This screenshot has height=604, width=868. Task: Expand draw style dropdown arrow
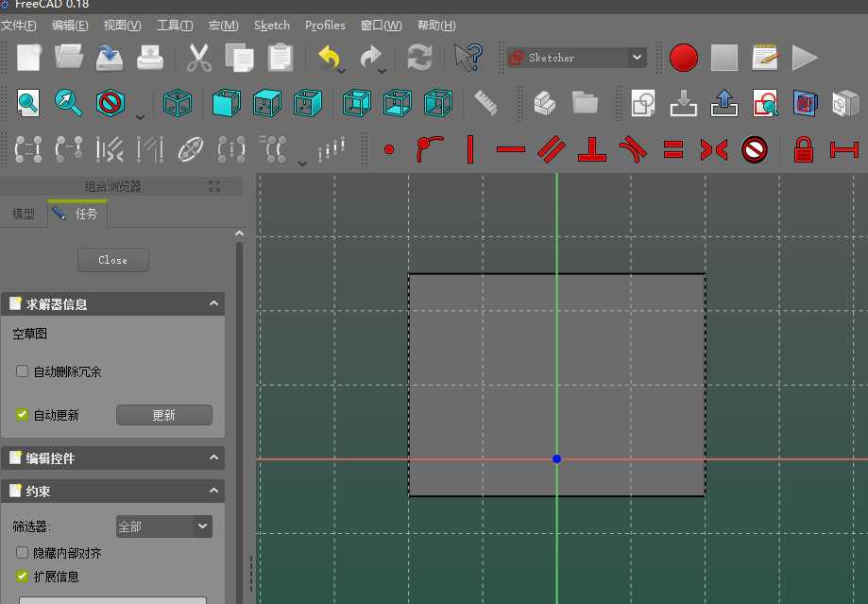[140, 117]
